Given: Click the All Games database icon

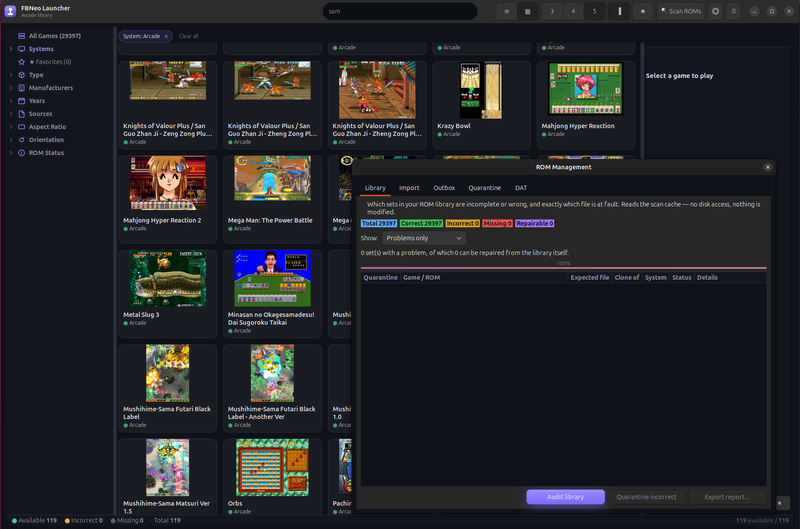Looking at the screenshot, I should [21, 36].
